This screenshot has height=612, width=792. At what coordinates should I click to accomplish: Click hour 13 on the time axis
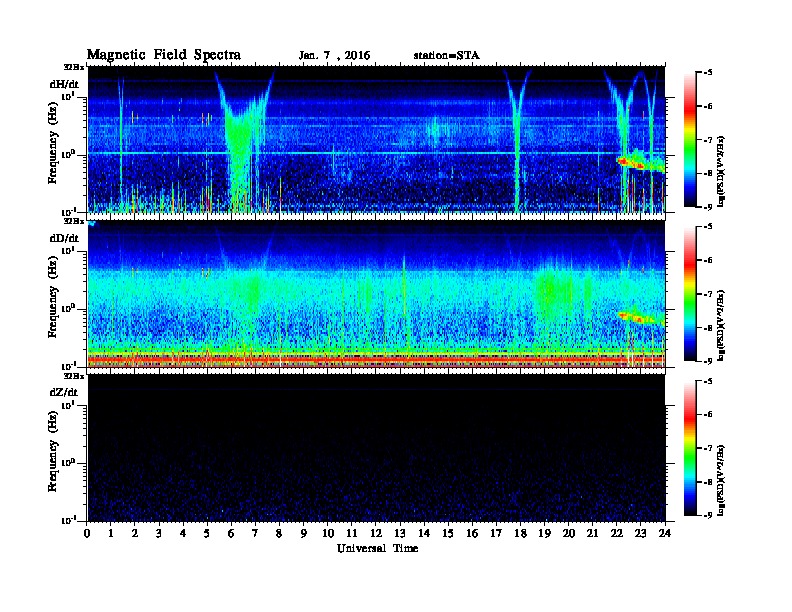400,534
